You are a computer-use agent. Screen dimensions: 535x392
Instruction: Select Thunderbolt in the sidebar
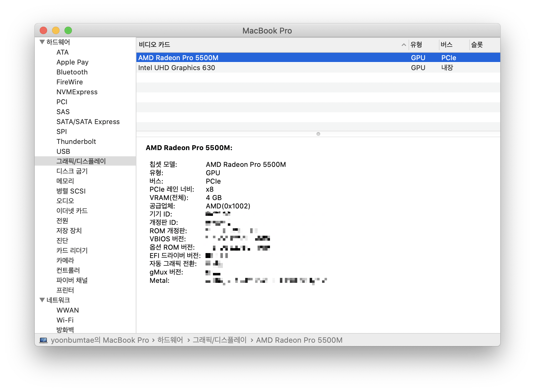(x=76, y=141)
